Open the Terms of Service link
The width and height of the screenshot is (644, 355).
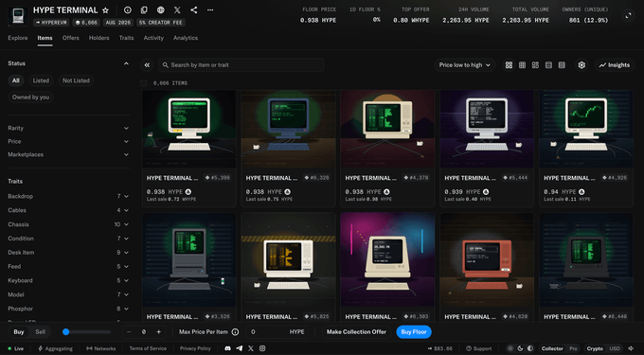pos(148,348)
